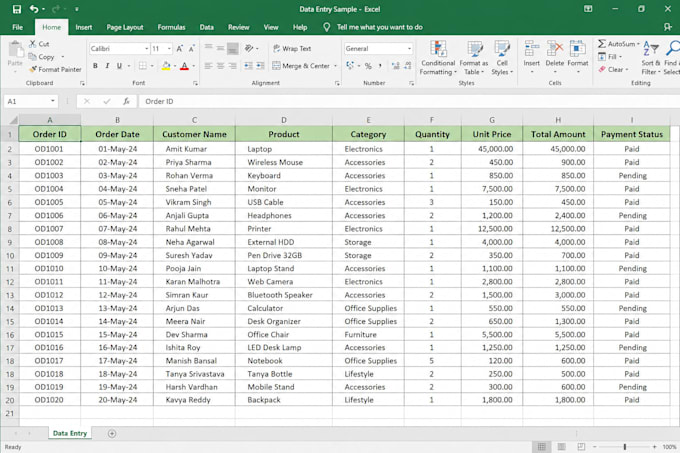The image size is (680, 453).
Task: Switch to the Insert ribbon tab
Action: coord(84,27)
